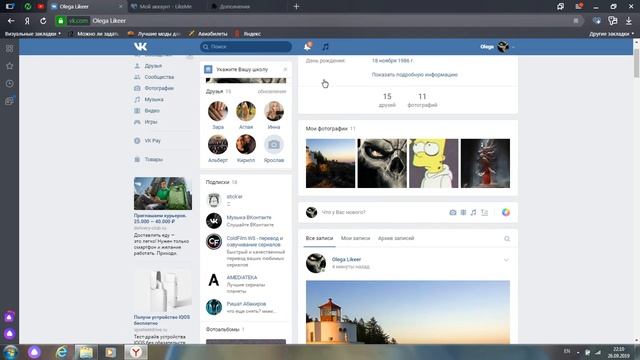Open media player taskbar icon
Image resolution: width=640 pixels, height=360 pixels.
tap(110, 352)
